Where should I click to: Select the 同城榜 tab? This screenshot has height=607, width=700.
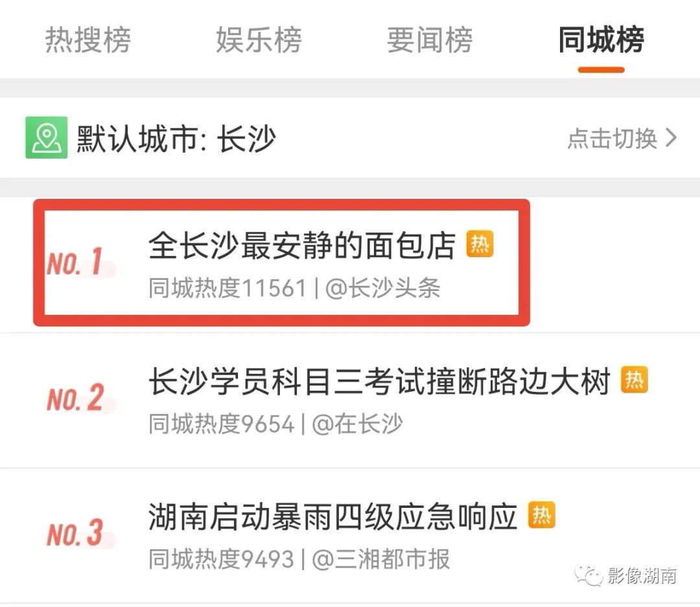(x=601, y=40)
